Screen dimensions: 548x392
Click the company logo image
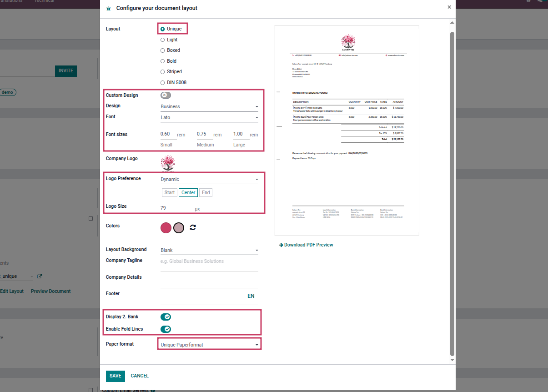168,164
